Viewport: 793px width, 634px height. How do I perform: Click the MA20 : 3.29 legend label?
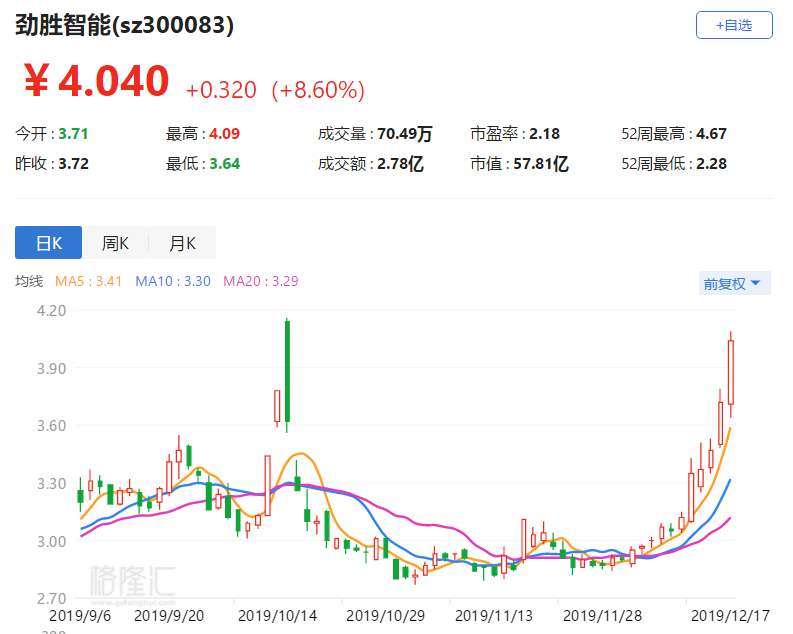tap(261, 281)
